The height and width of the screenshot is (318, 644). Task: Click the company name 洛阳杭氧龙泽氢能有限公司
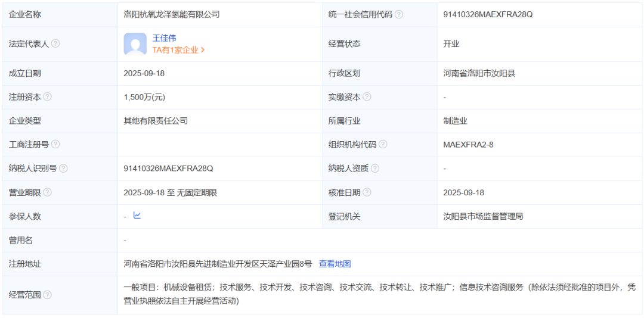pos(172,14)
